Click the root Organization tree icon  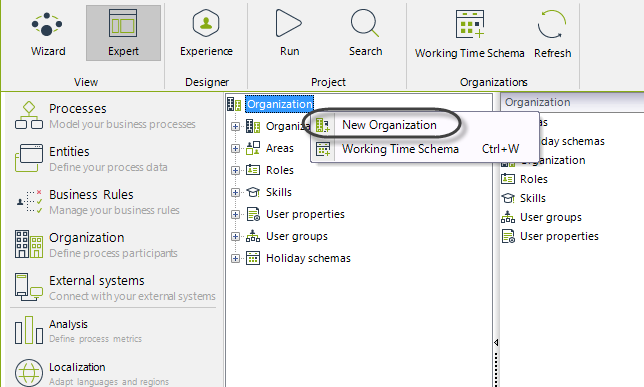pyautogui.click(x=234, y=104)
